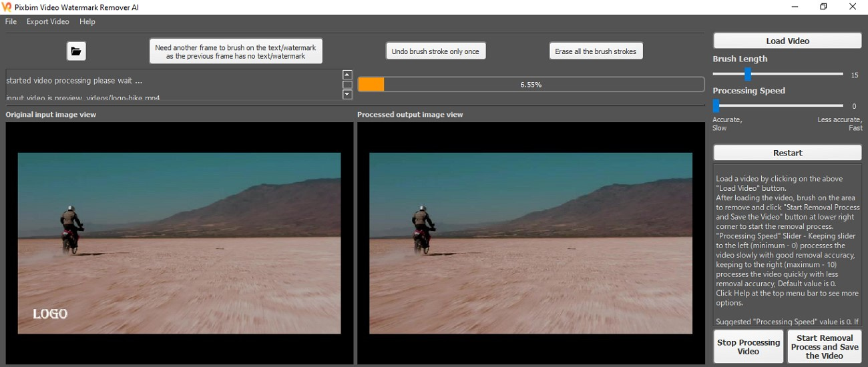Open the folder icon to browse files
Image resolution: width=868 pixels, height=367 pixels.
[76, 51]
